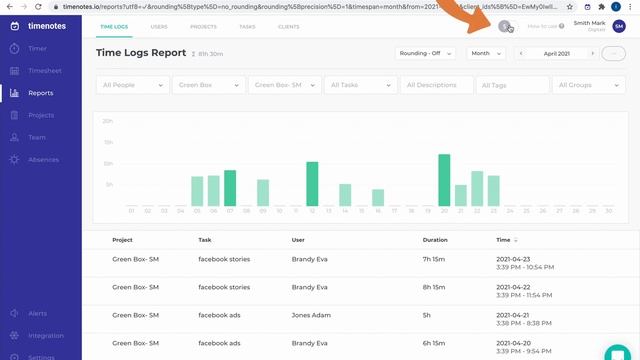Go to next month arrow

592,53
